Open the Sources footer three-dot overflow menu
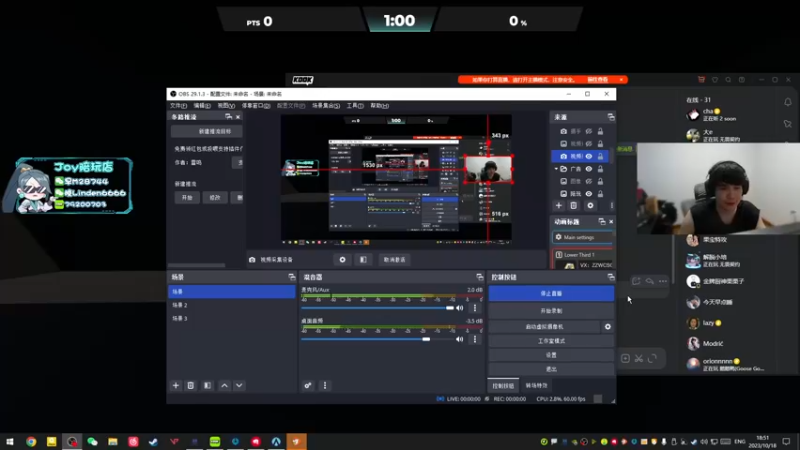The height and width of the screenshot is (450, 800). [x=611, y=206]
